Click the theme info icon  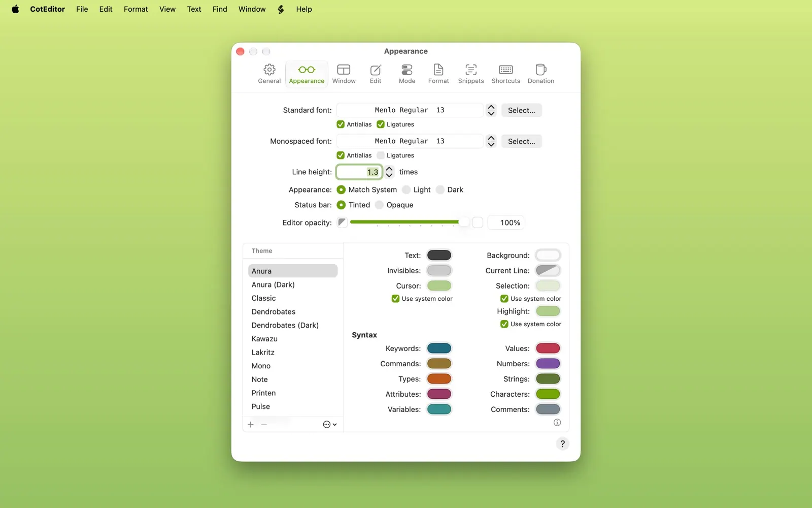point(557,423)
